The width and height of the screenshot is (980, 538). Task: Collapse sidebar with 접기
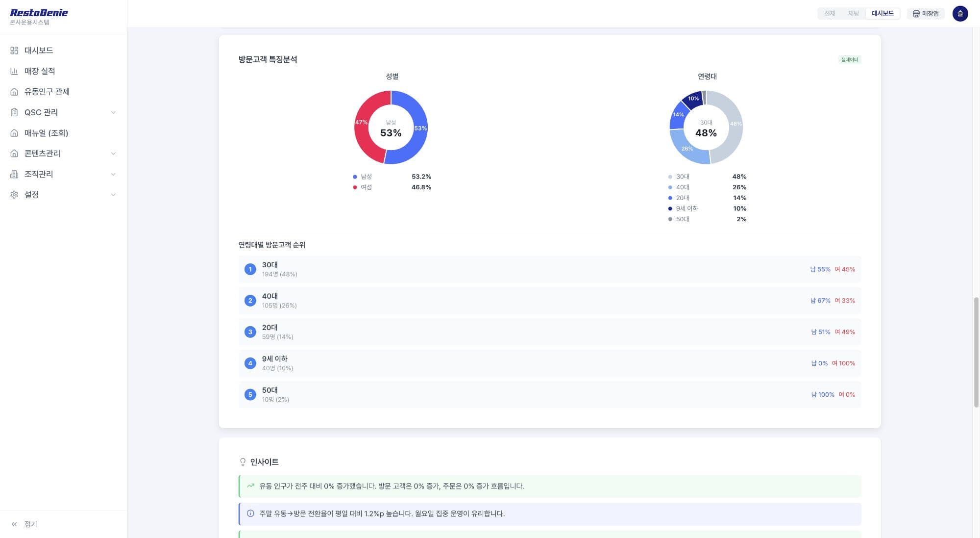point(24,524)
